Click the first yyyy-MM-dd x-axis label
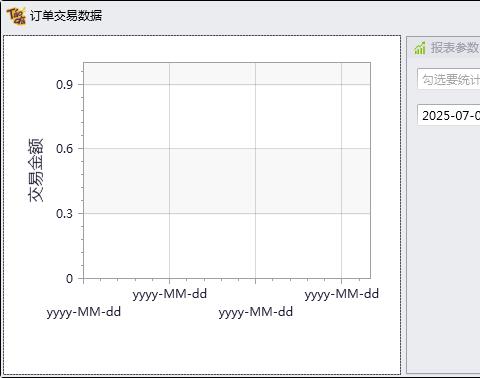This screenshot has height=378, width=480. [84, 312]
